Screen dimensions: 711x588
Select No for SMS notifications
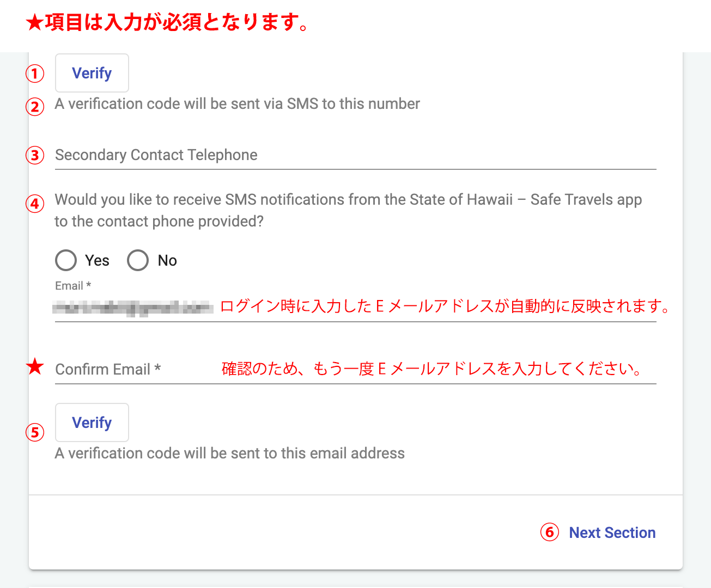(138, 260)
